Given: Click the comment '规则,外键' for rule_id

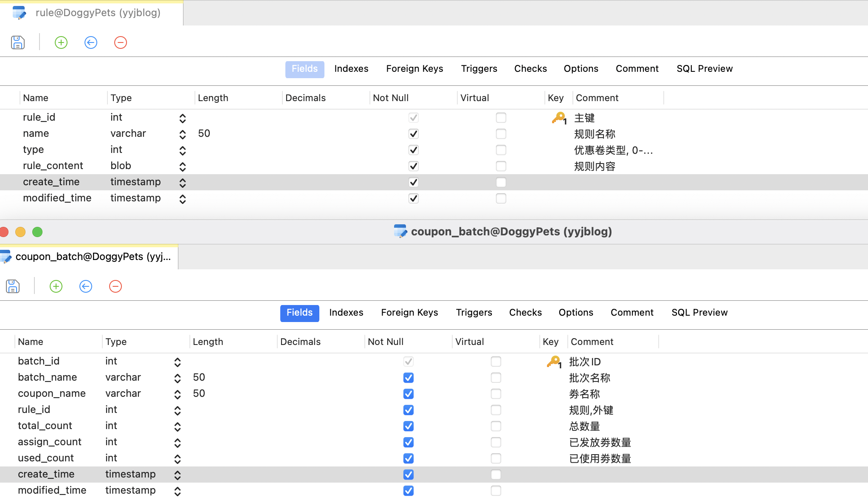Looking at the screenshot, I should point(591,410).
